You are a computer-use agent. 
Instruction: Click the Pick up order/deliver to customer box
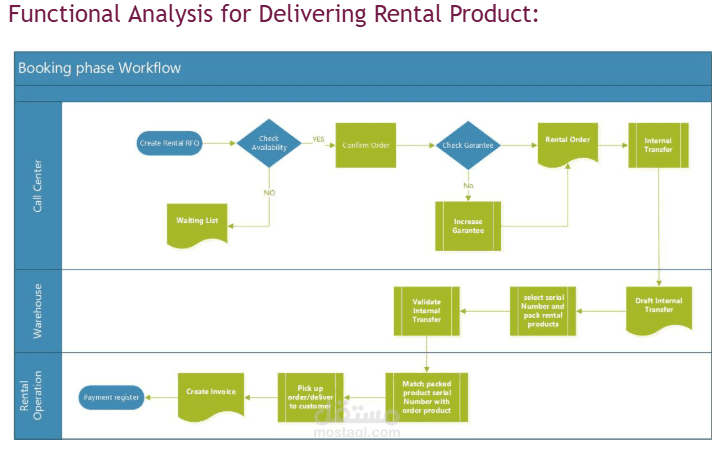pos(310,397)
